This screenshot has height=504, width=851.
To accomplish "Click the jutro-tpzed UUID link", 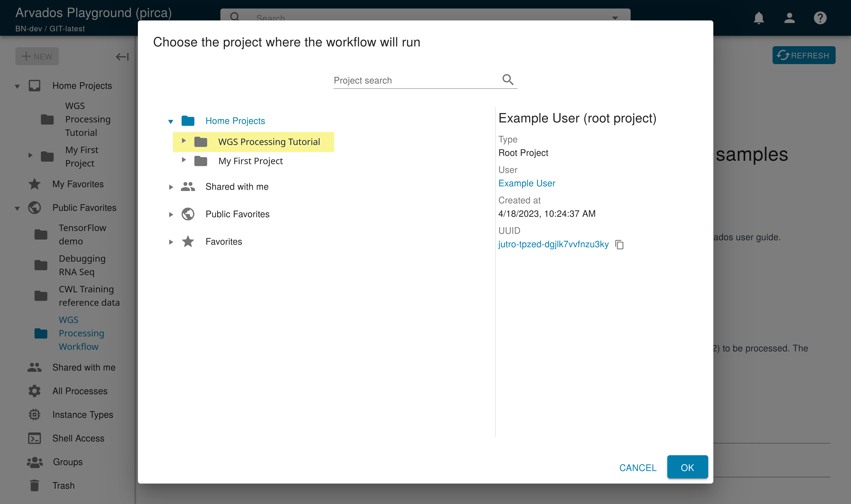I will tap(553, 244).
